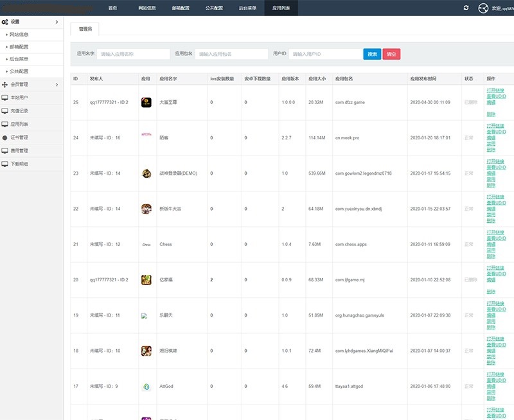
Task: Click the circle icon beside 证书管理
Action: tap(5, 137)
